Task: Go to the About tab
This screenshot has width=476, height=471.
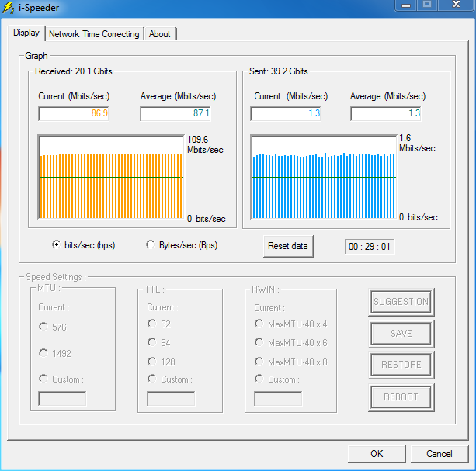Action: click(160, 34)
